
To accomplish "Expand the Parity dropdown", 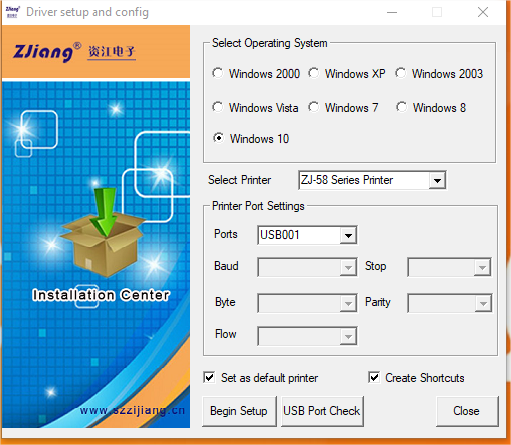I will (449, 303).
